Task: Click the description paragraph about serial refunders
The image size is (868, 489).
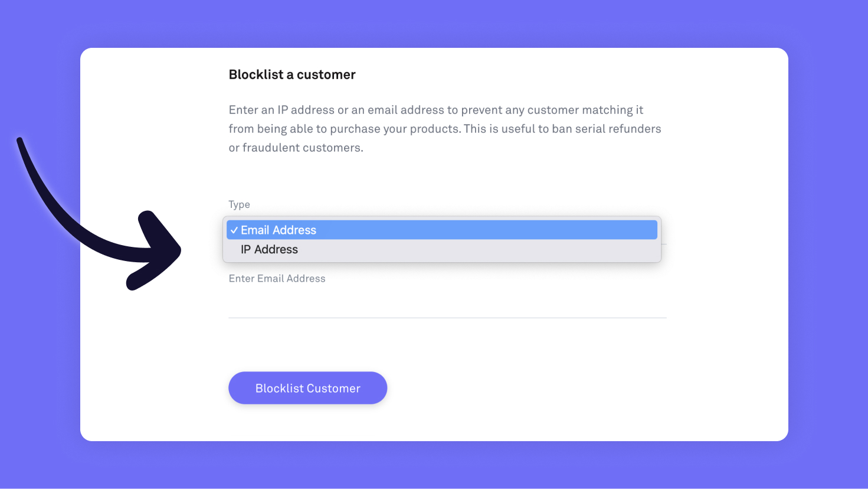Action: pos(444,128)
